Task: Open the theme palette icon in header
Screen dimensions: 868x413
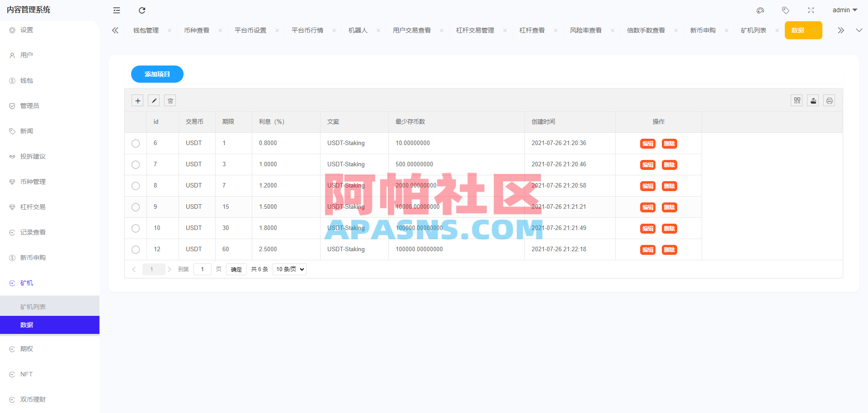Action: 760,10
